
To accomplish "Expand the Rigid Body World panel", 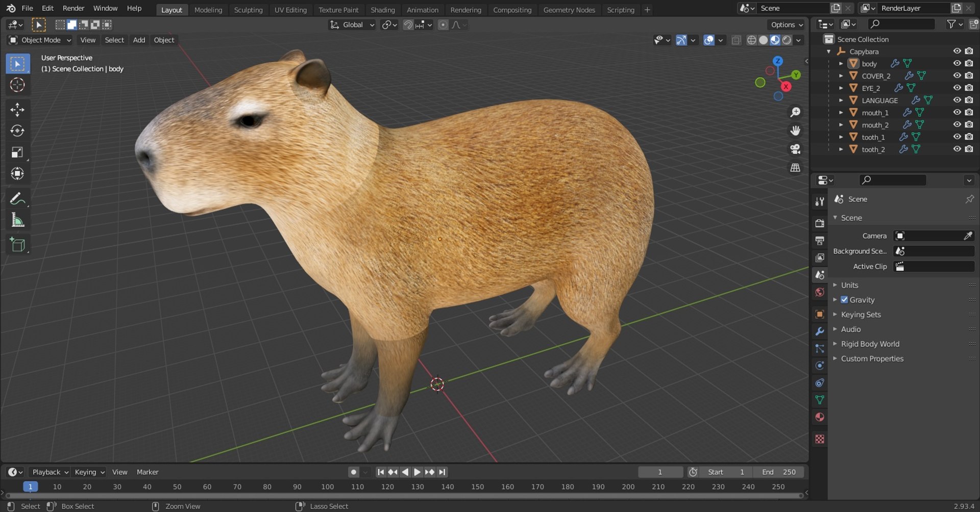I will [870, 344].
